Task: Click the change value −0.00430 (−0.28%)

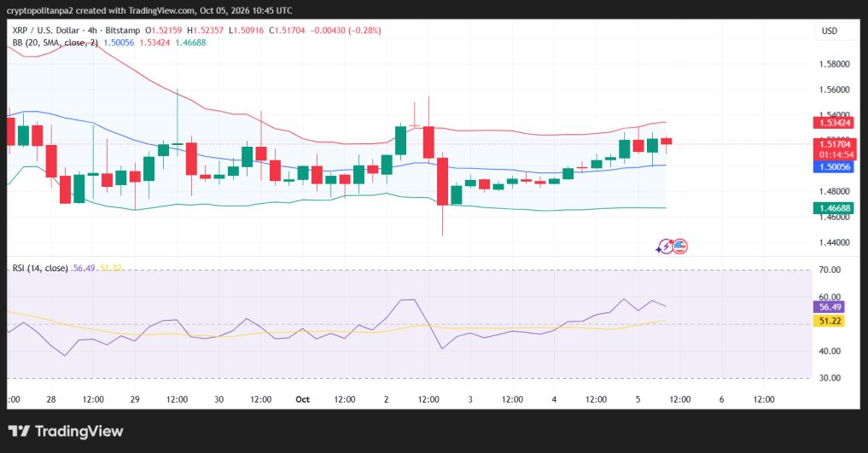Action: point(346,31)
